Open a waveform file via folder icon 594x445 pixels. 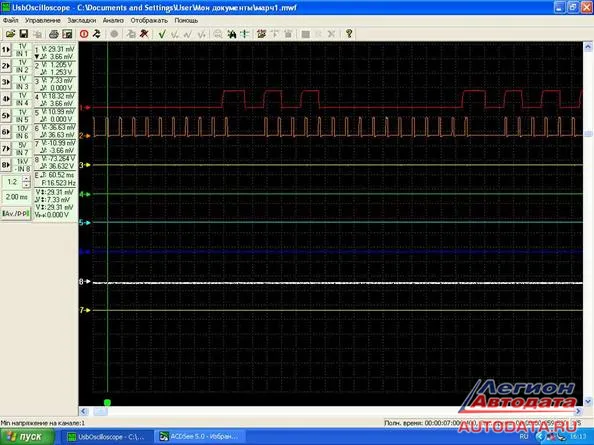10,34
